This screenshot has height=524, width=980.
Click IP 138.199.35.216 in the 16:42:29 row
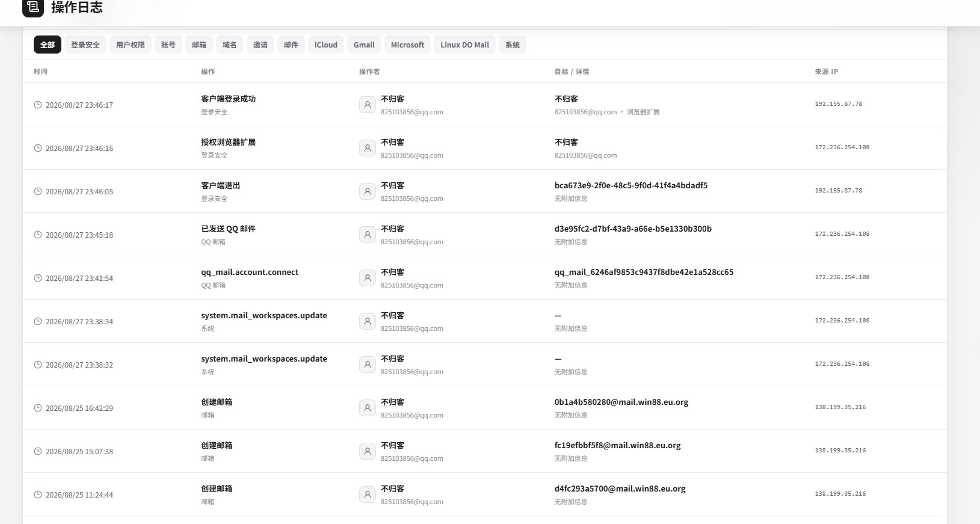pos(840,407)
